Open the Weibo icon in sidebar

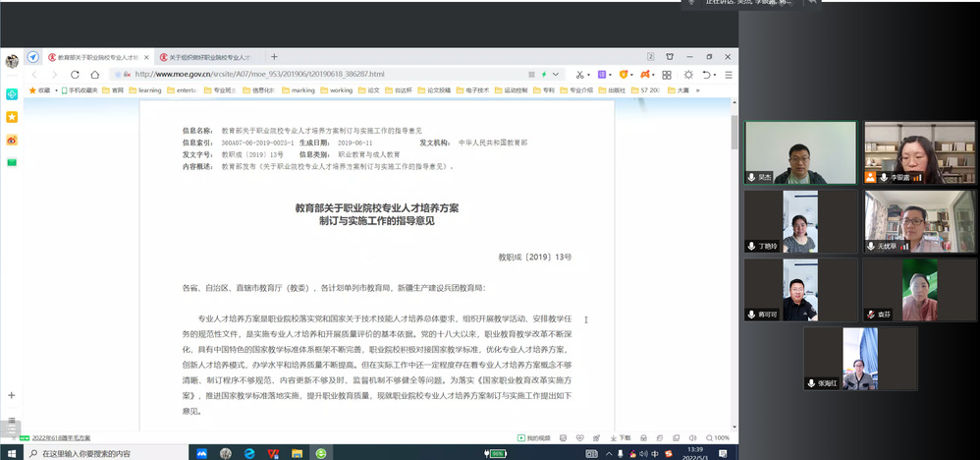coord(12,140)
